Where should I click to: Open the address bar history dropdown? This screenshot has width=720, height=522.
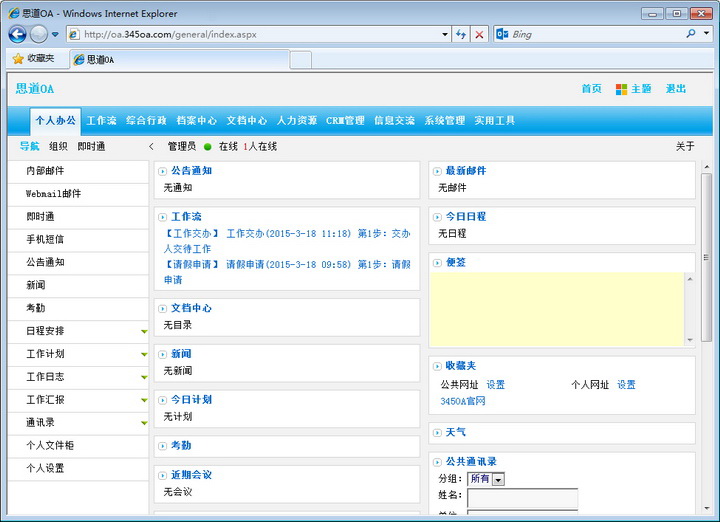click(444, 34)
